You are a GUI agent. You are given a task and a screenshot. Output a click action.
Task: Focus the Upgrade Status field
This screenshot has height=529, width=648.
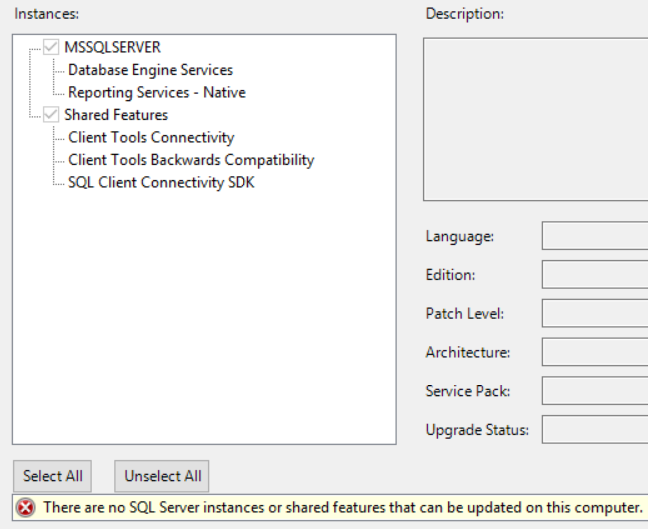595,429
